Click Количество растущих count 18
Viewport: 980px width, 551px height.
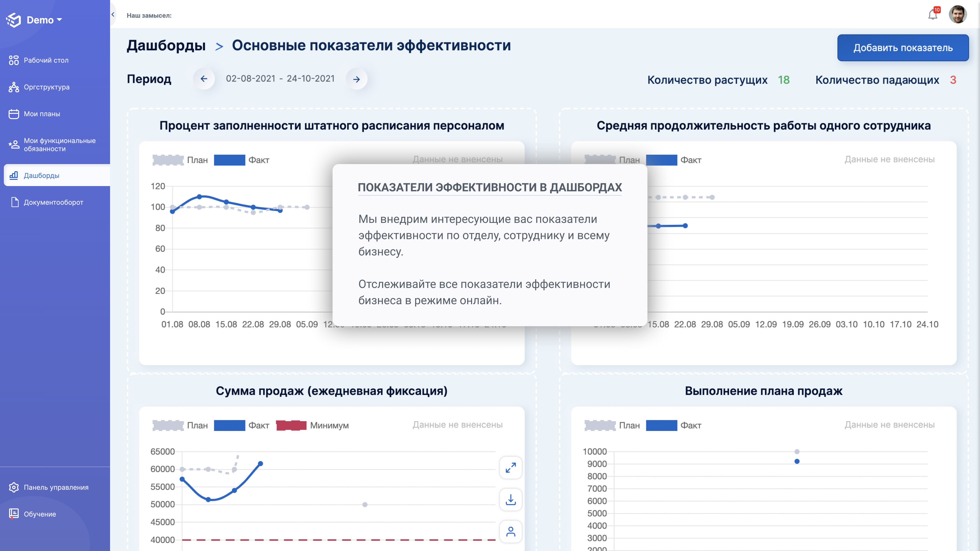pyautogui.click(x=783, y=80)
